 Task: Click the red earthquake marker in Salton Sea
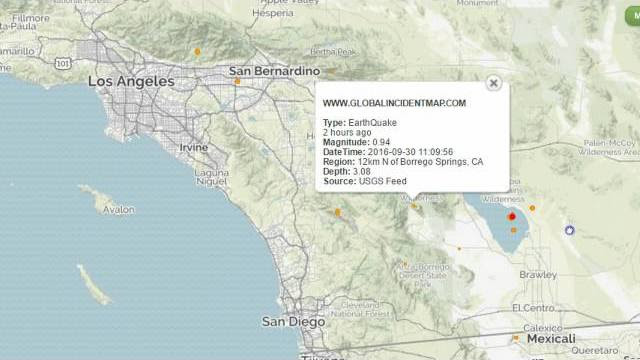512,217
